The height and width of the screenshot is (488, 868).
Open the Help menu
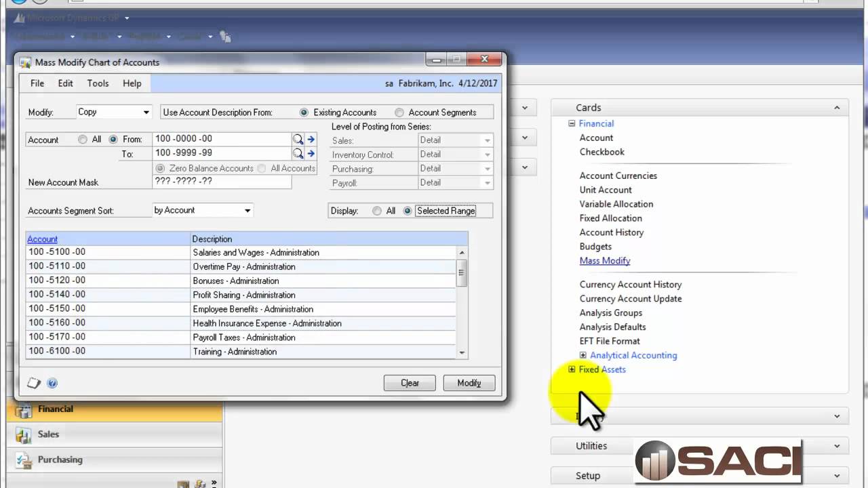132,83
